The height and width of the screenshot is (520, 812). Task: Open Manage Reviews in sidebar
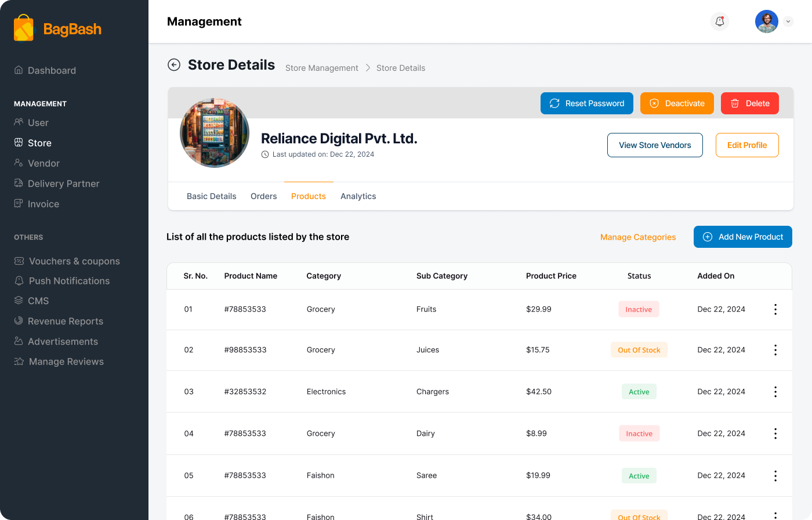66,362
